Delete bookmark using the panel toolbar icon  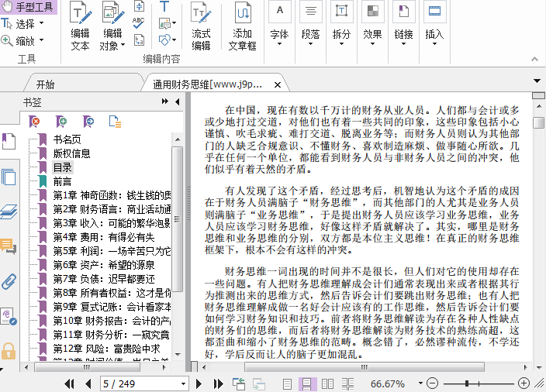[34, 121]
